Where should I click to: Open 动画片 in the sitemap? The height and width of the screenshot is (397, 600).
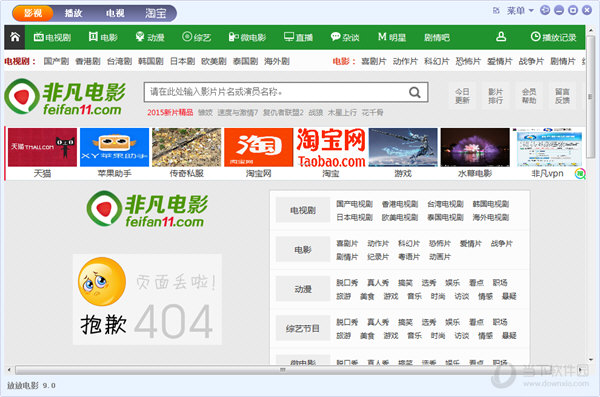(x=440, y=257)
